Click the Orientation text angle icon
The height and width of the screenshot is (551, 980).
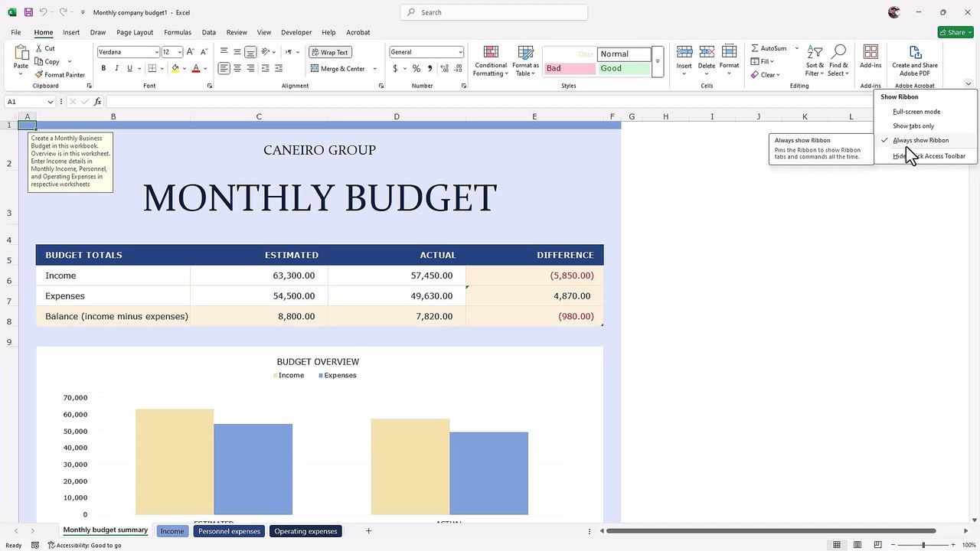[x=266, y=52]
